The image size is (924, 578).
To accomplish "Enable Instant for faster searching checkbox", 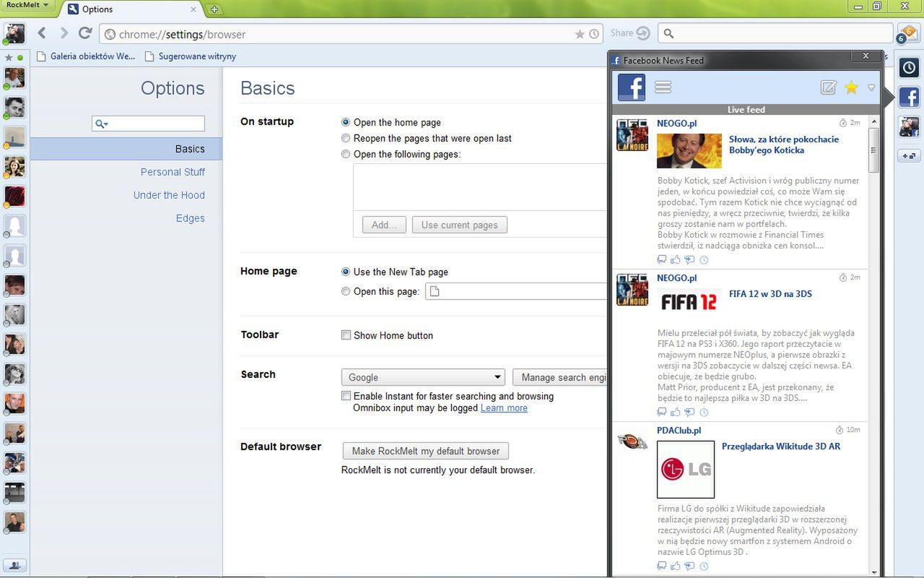I will coord(346,396).
